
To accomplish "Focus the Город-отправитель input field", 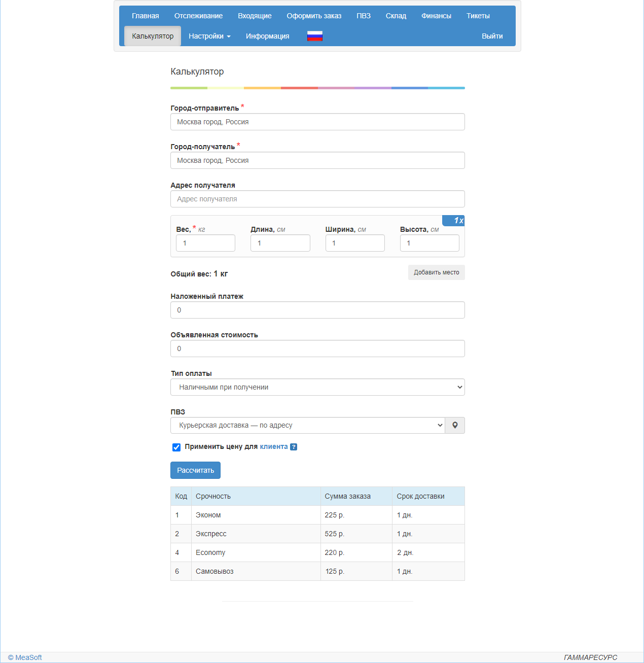I will (x=317, y=122).
